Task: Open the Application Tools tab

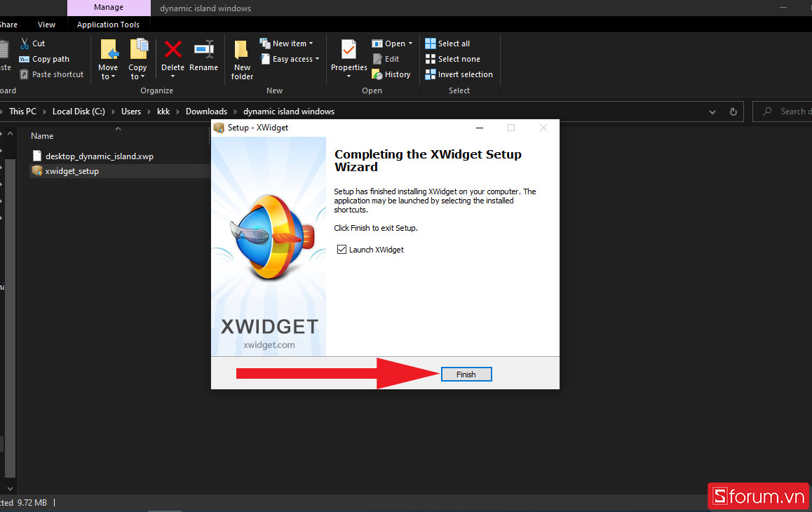Action: 108,24
